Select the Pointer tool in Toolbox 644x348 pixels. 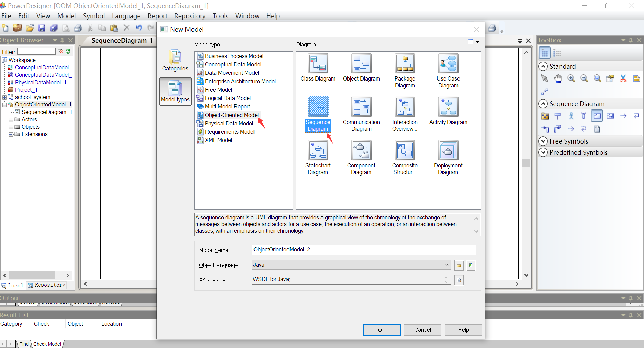pyautogui.click(x=544, y=78)
